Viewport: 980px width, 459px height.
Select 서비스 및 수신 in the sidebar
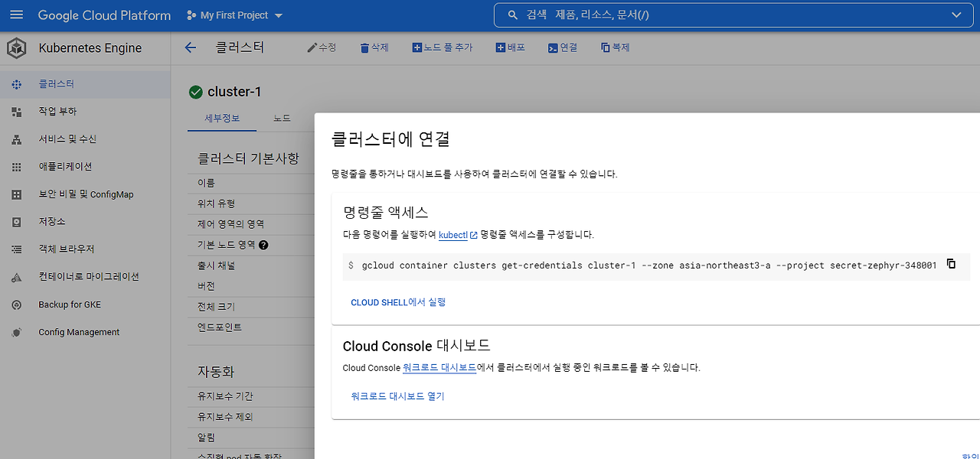pyautogui.click(x=85, y=139)
